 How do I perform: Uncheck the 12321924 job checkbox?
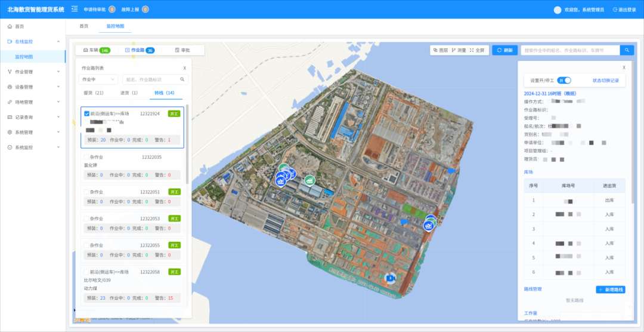(x=87, y=113)
